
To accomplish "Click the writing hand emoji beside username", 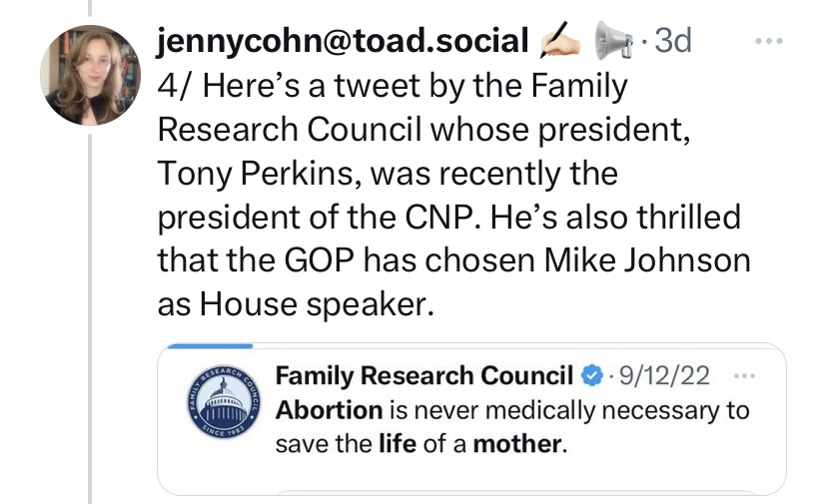I will [x=560, y=41].
